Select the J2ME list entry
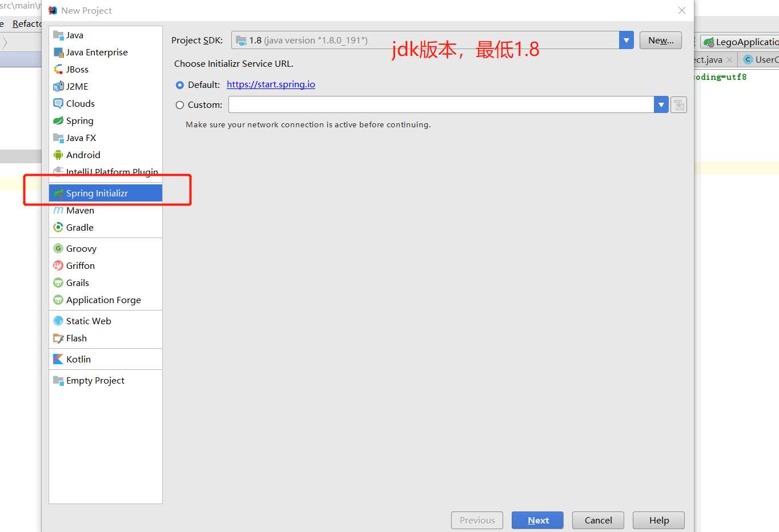 (106, 87)
